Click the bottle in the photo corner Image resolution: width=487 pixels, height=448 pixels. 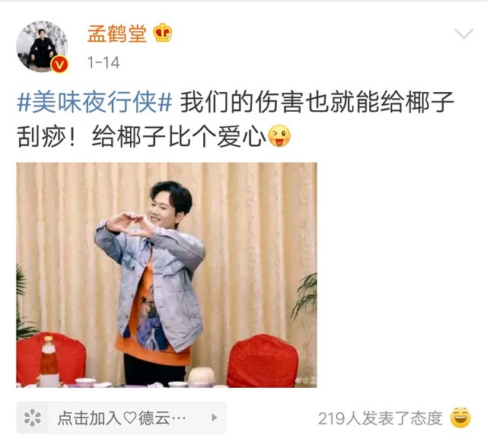[49, 361]
